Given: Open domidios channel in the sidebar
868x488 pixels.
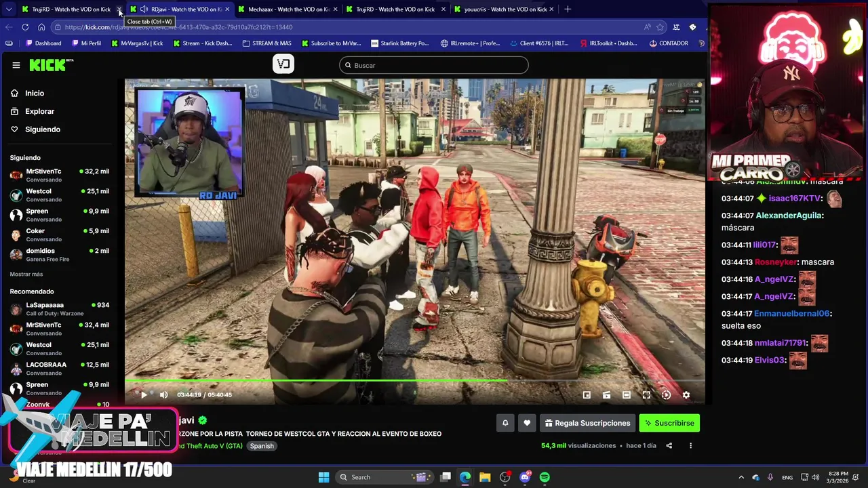Looking at the screenshot, I should (60, 254).
